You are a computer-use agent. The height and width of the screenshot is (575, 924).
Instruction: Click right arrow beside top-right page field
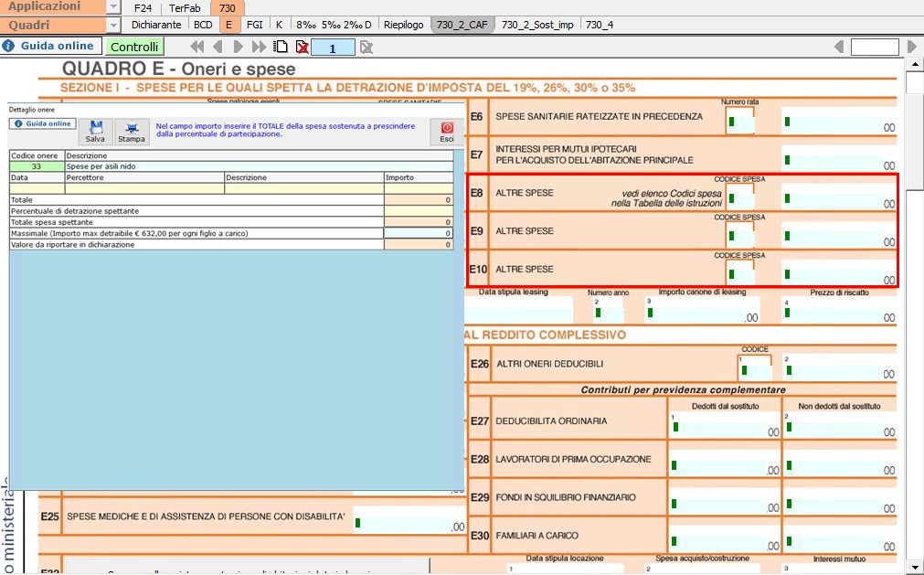coord(911,47)
